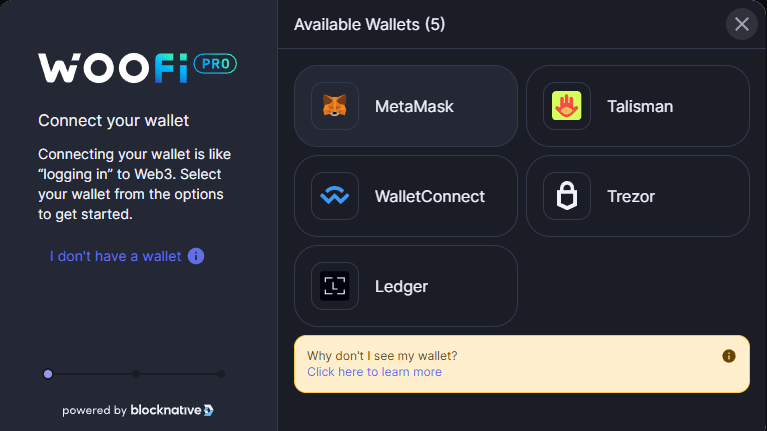767x431 pixels.
Task: Select the MetaMask wallet label
Action: pyautogui.click(x=414, y=106)
